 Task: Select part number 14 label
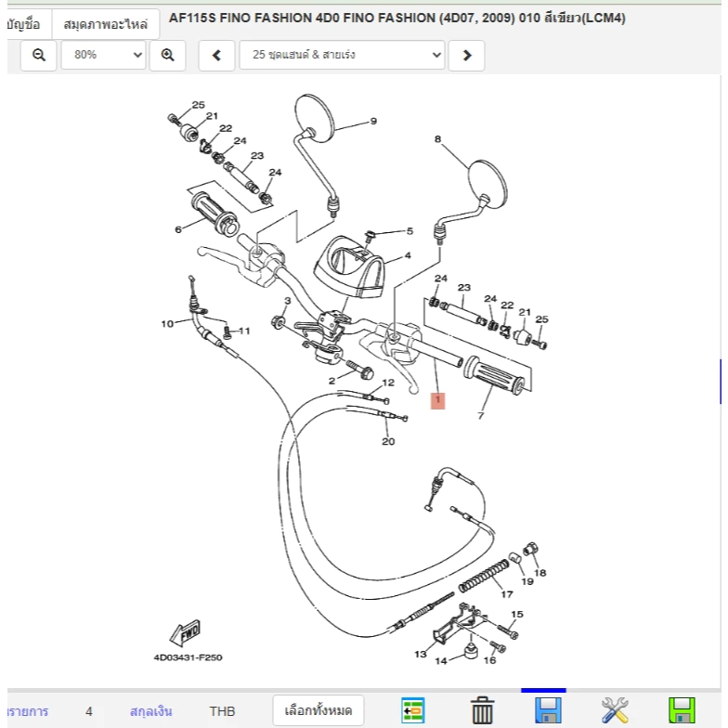point(440,661)
